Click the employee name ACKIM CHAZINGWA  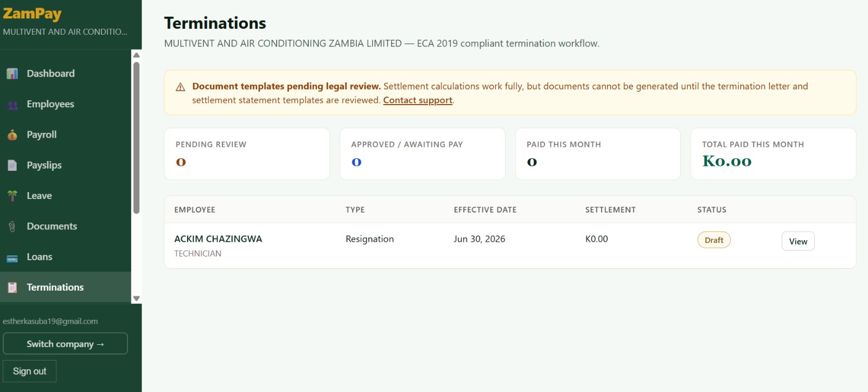[218, 239]
